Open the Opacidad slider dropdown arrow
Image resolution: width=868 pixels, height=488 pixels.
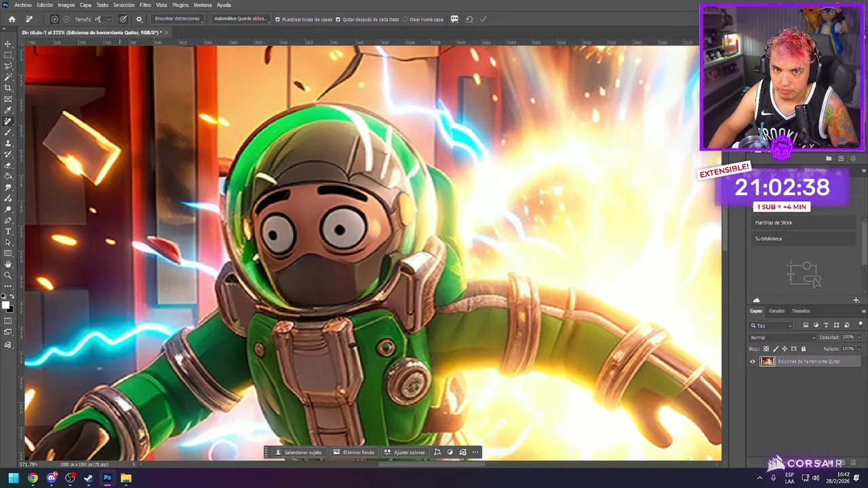point(859,337)
